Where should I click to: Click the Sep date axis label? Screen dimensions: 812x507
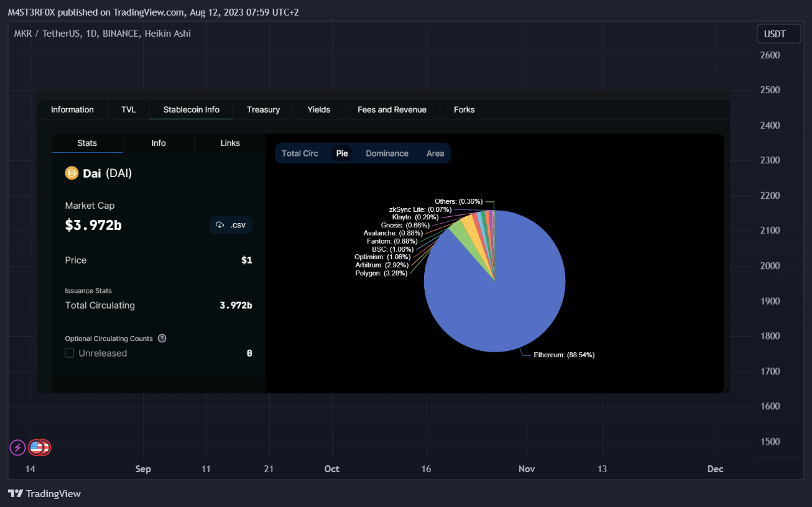[x=144, y=468]
